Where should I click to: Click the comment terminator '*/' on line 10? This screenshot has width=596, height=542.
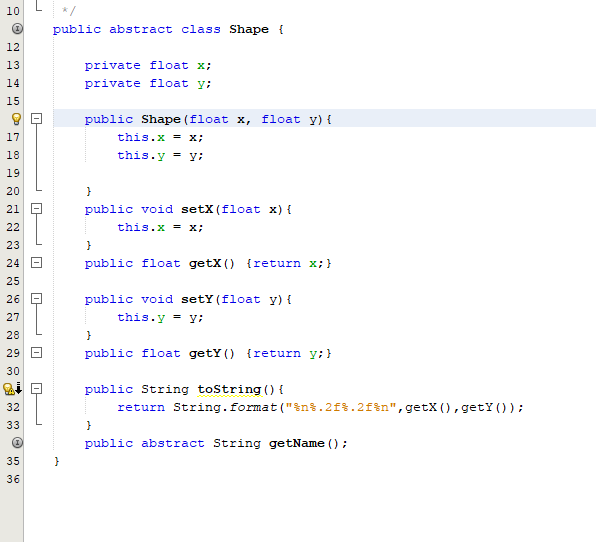(x=69, y=11)
